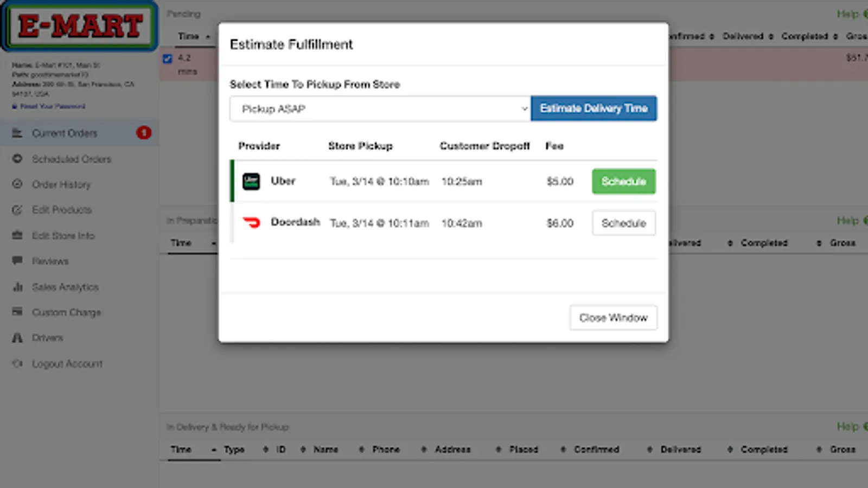This screenshot has height=488, width=868.
Task: Click the Uber provider logo icon
Action: point(251,182)
